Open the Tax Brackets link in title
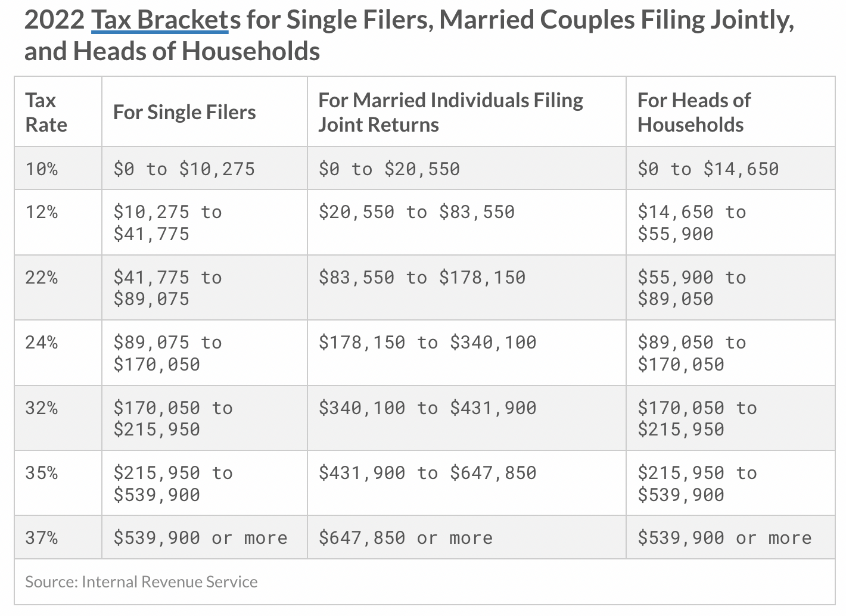 point(160,20)
